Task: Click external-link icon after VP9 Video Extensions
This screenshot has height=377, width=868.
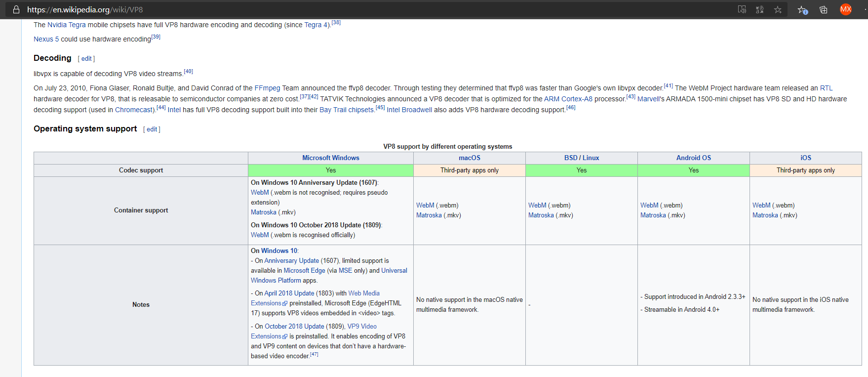Action: (x=285, y=336)
